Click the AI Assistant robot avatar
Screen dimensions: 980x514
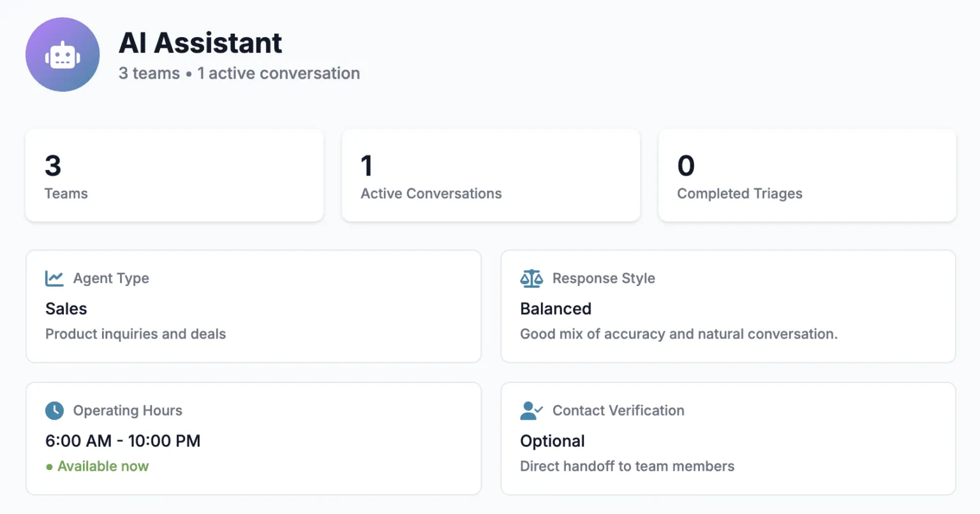[63, 55]
